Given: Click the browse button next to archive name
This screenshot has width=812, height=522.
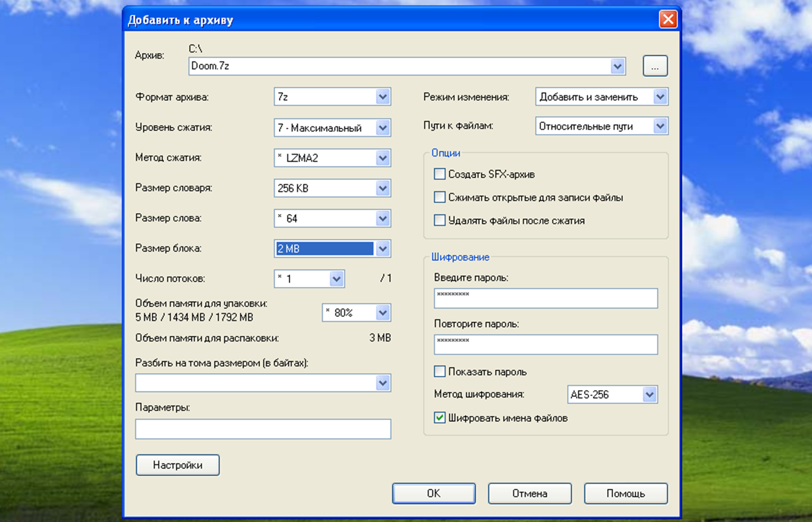Looking at the screenshot, I should (655, 66).
